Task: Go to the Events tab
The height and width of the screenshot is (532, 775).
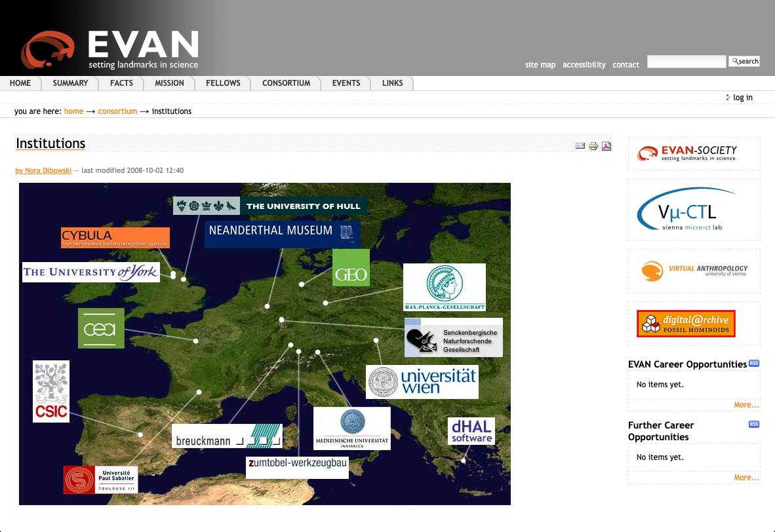Action: point(346,83)
